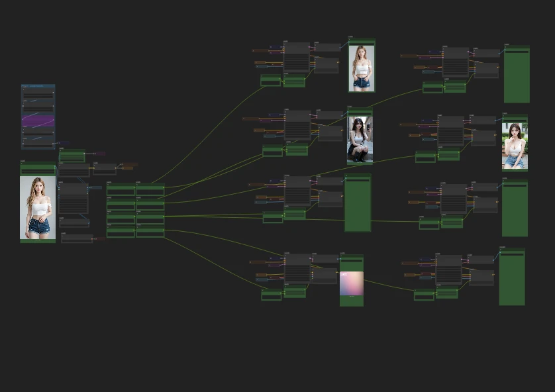Select the empty green preview node in center

(358, 203)
